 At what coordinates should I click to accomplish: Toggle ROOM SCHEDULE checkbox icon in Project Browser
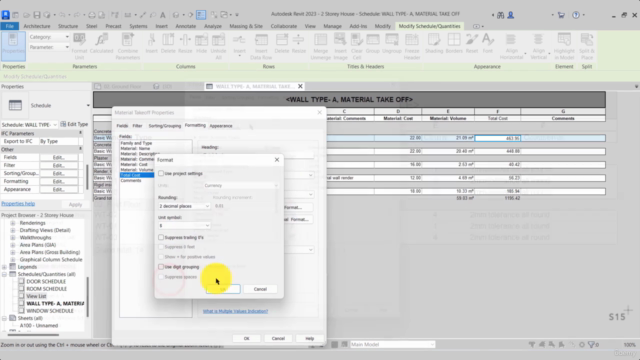pos(21,289)
